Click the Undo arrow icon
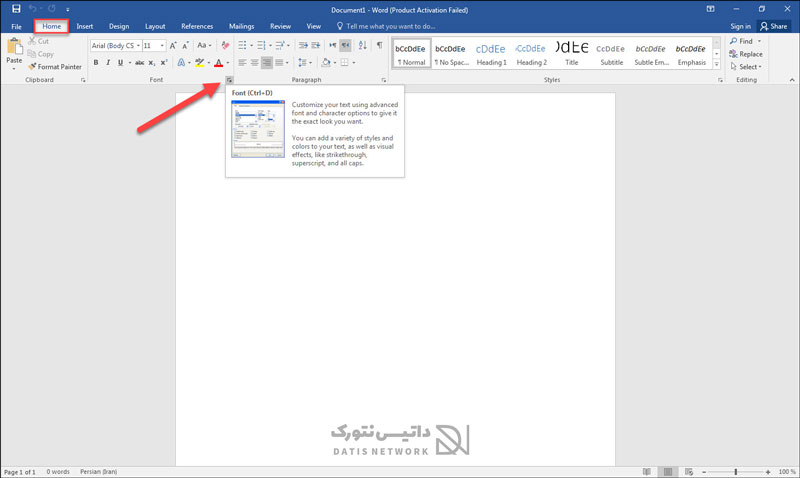The width and height of the screenshot is (800, 478). (x=33, y=9)
